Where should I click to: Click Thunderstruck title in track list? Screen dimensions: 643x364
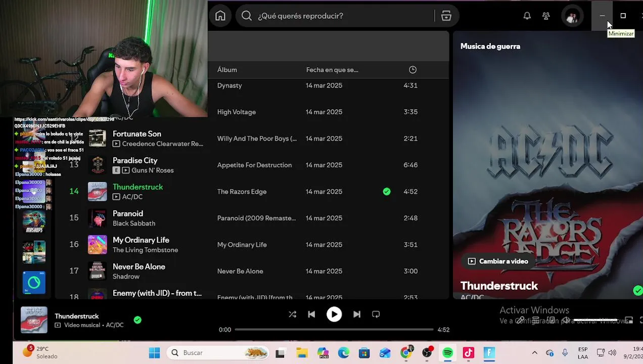(138, 187)
